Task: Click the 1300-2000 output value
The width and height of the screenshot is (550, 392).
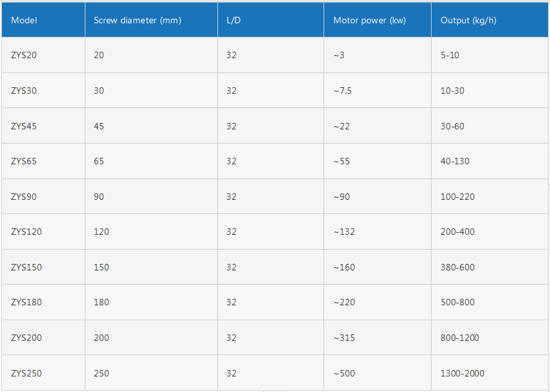Action: pyautogui.click(x=462, y=373)
